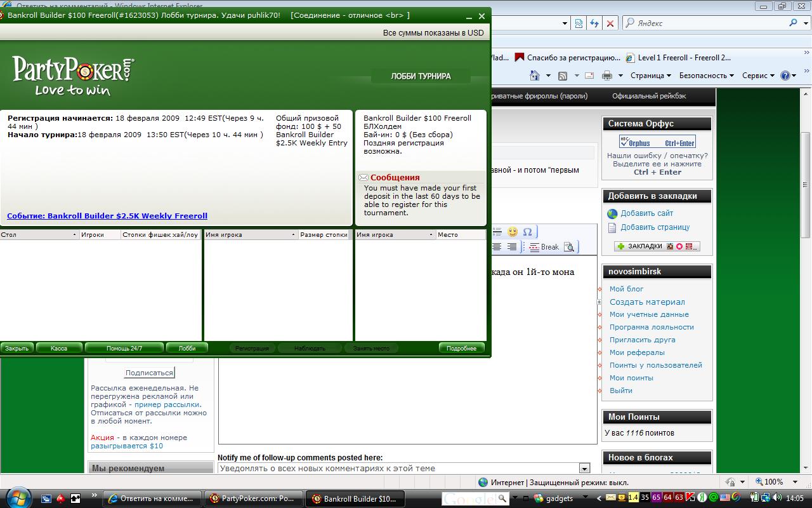Click the Помощь 24/7 button
This screenshot has height=508, width=812.
[124, 348]
